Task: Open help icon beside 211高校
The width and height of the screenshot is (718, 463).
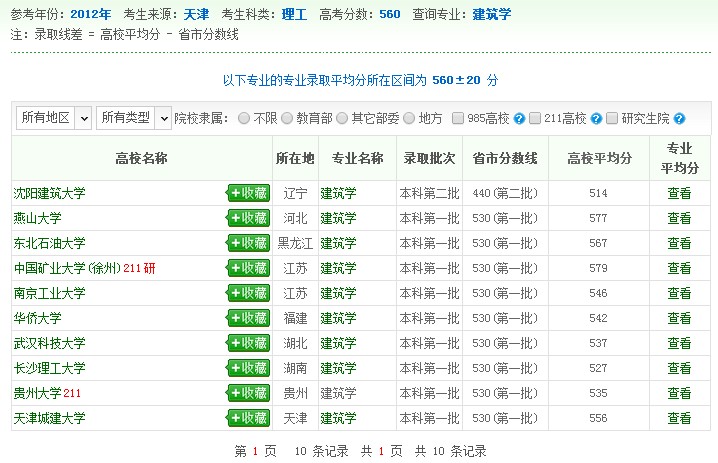Action: 596,119
